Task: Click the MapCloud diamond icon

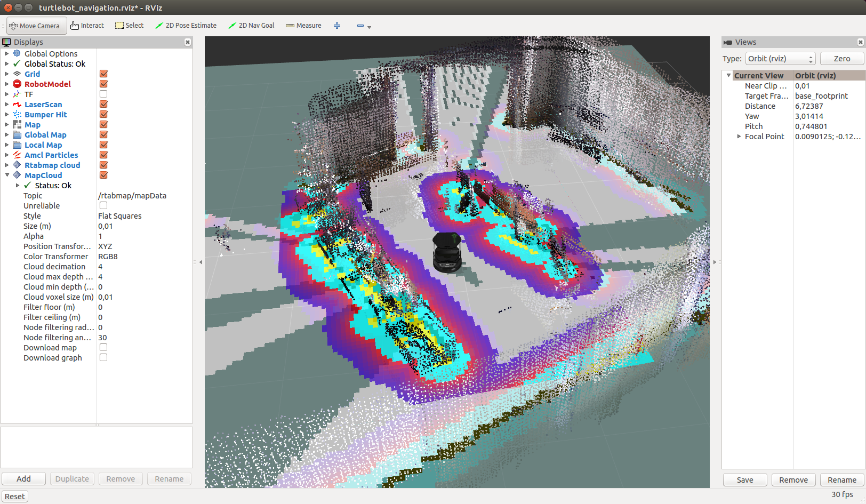Action: (17, 175)
